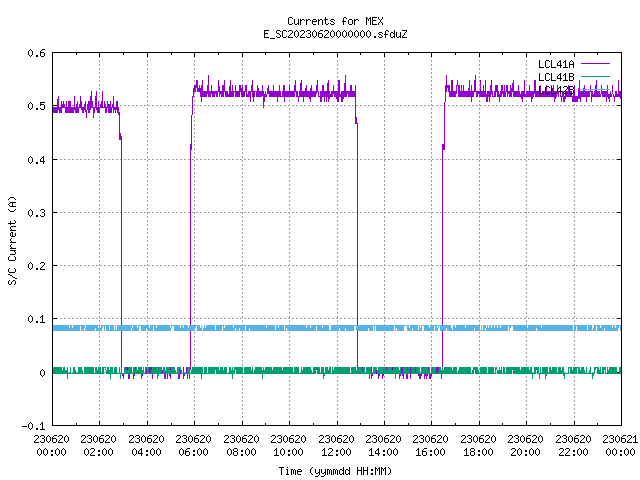Click the LCL41B legend label
The height and width of the screenshot is (480, 640).
[x=556, y=77]
